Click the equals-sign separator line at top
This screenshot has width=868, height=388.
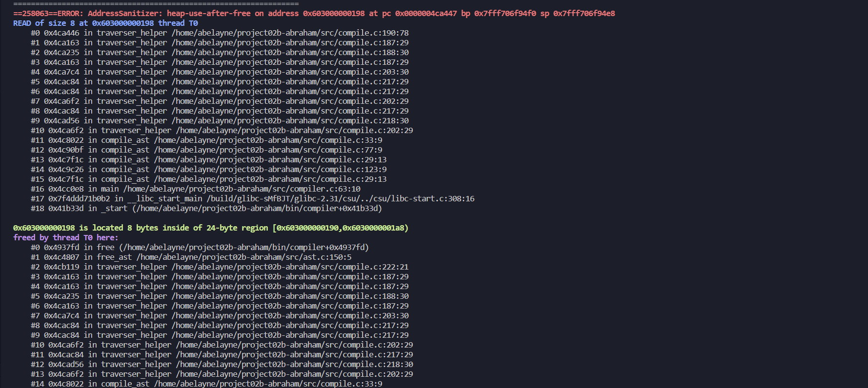click(x=156, y=4)
